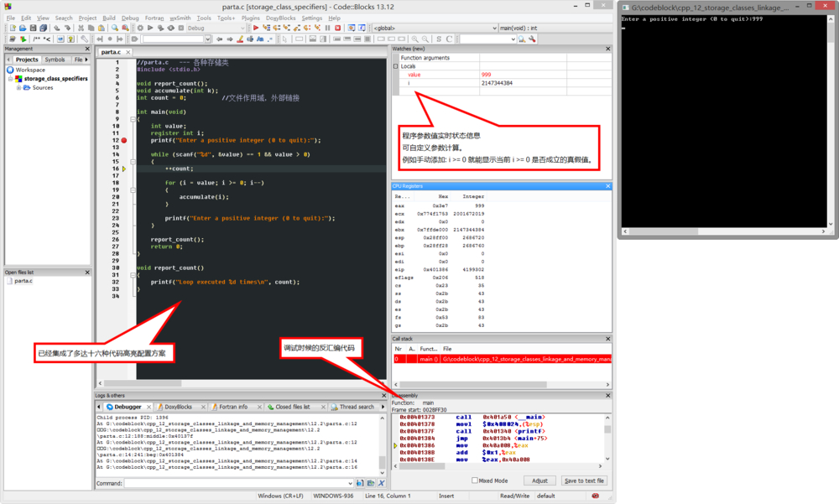Image resolution: width=839 pixels, height=504 pixels.
Task: Click the Pause debugger icon
Action: [327, 28]
